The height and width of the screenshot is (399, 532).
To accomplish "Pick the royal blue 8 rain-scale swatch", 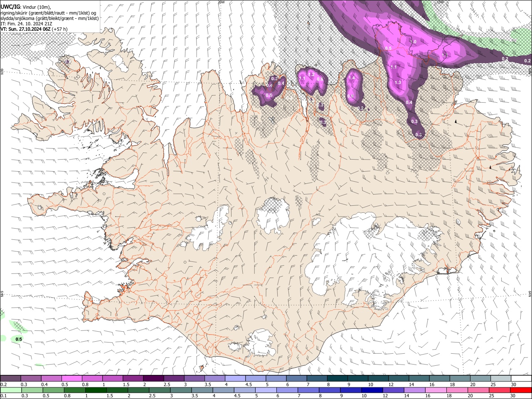I will 330,390.
